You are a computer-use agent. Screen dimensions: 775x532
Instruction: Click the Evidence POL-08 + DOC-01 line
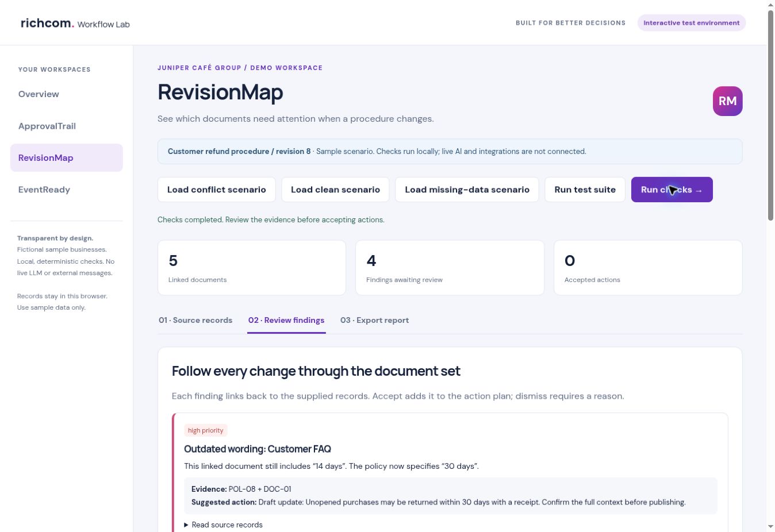click(241, 489)
